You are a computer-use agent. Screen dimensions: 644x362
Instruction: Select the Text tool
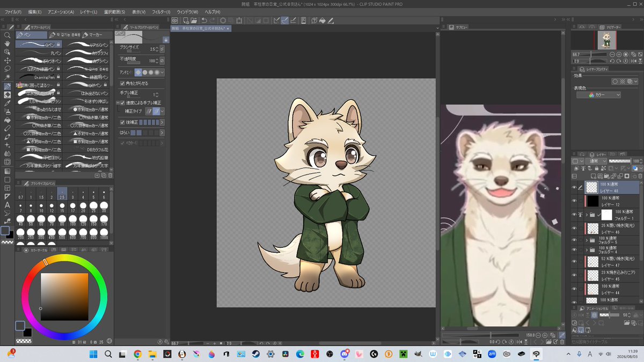tap(8, 205)
